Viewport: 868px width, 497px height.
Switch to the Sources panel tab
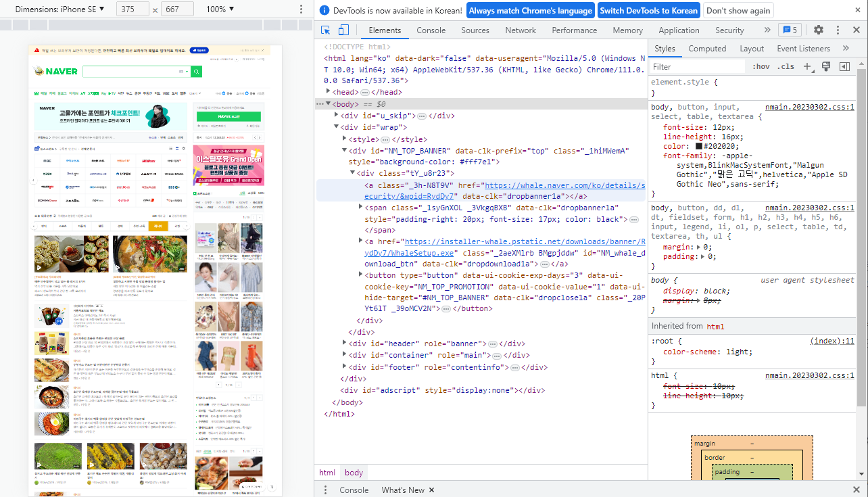(x=475, y=30)
